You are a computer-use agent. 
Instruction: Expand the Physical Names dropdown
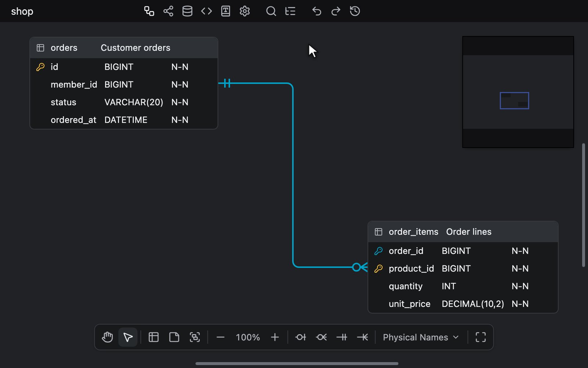pyautogui.click(x=421, y=337)
